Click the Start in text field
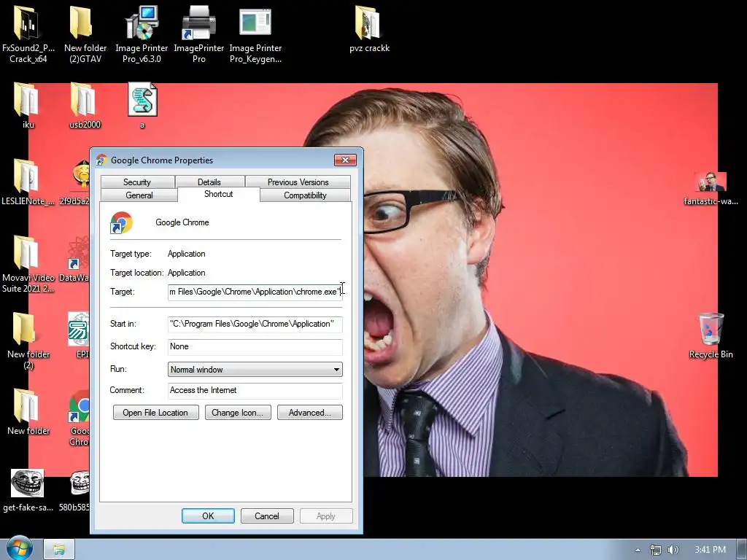The width and height of the screenshot is (747, 560). click(255, 324)
